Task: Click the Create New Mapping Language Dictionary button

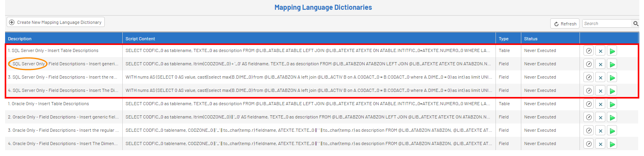Action: [55, 22]
